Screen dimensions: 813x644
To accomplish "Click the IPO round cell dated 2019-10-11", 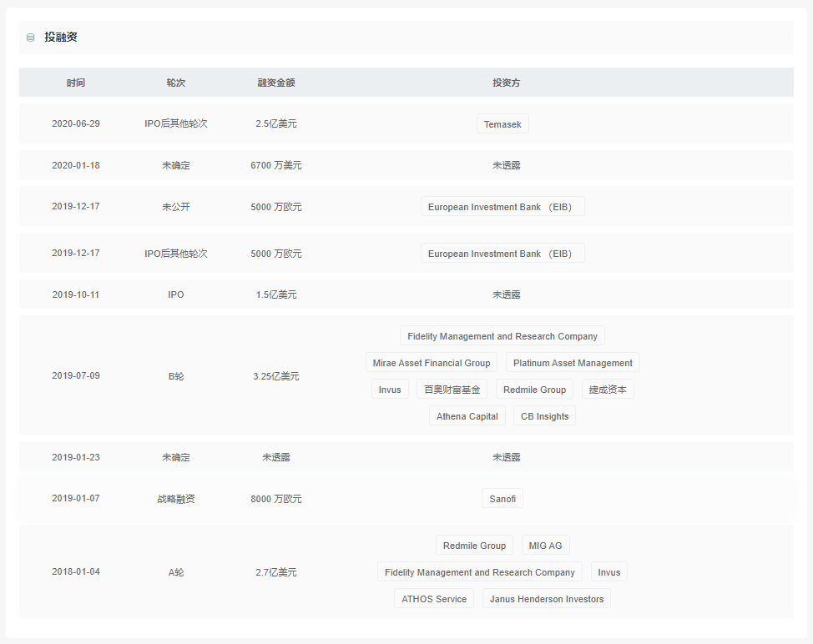I will [x=176, y=294].
